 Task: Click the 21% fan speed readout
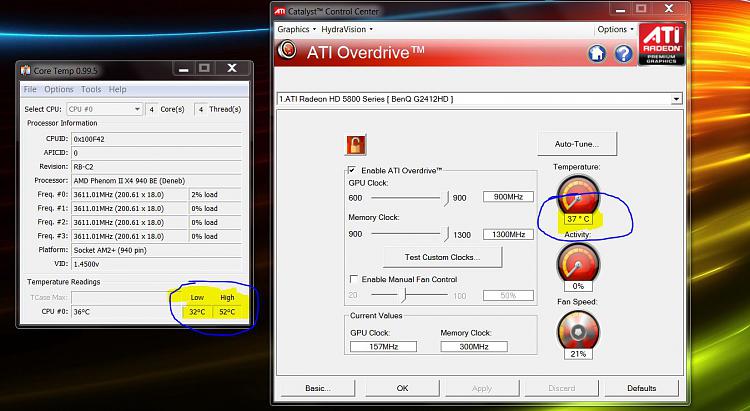[578, 354]
